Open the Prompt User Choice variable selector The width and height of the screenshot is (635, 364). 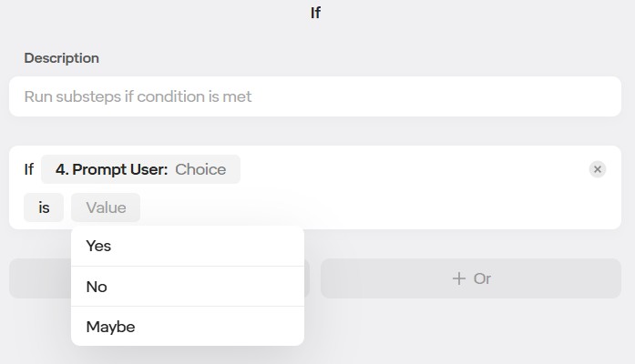pos(140,169)
